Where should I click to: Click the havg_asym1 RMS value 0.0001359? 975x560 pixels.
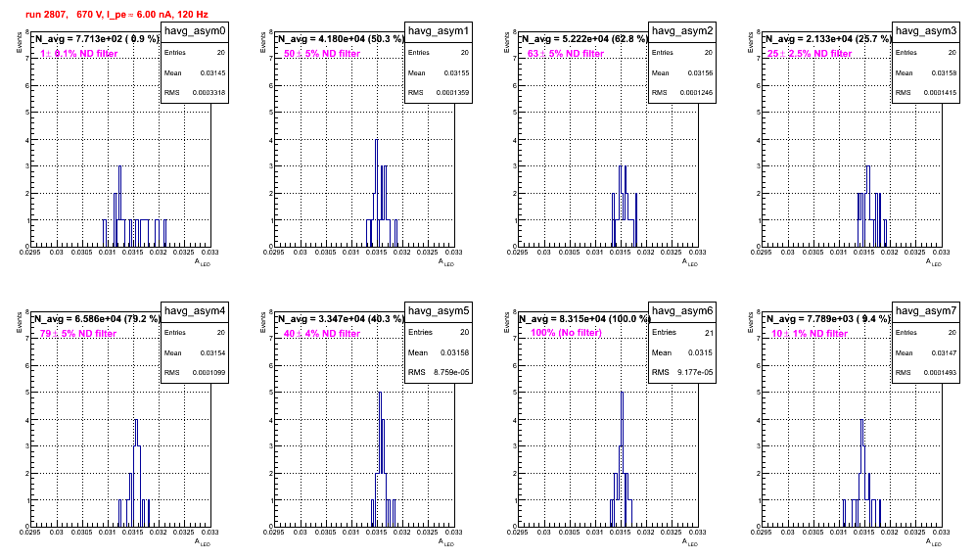coord(452,93)
